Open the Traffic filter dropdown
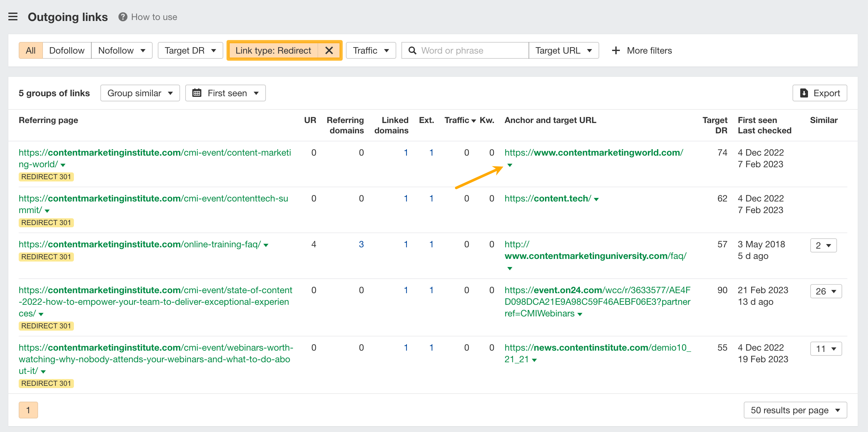 [371, 51]
